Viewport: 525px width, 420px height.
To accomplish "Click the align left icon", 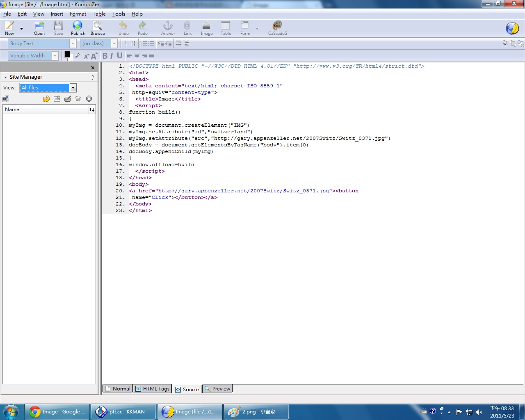I will (130, 56).
